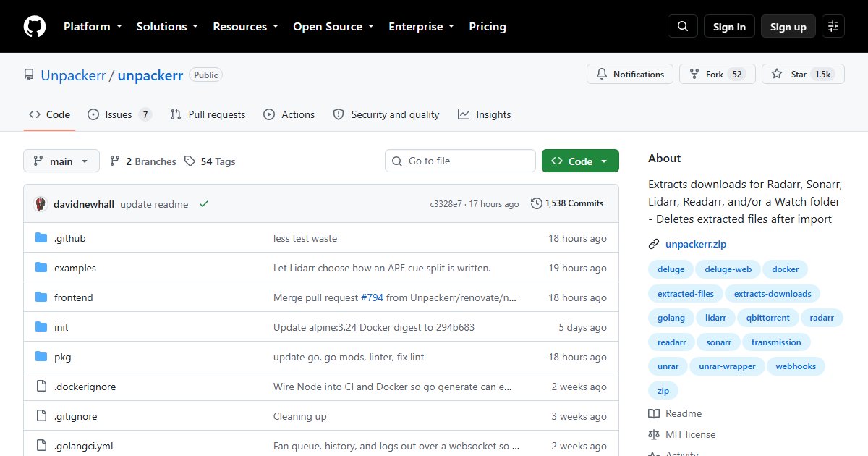Click the book icon next to Readme
This screenshot has height=456, width=868.
(654, 413)
